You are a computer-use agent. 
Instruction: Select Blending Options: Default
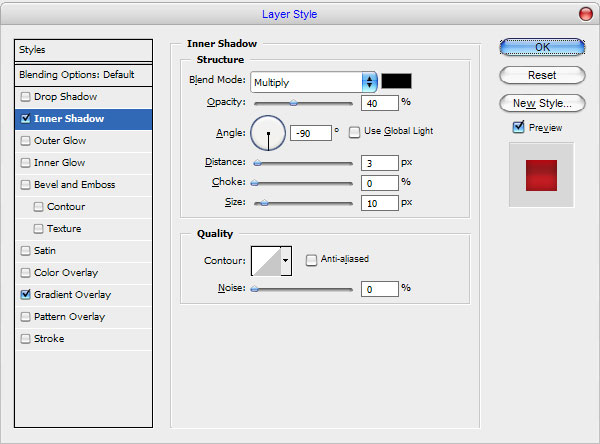(x=83, y=75)
